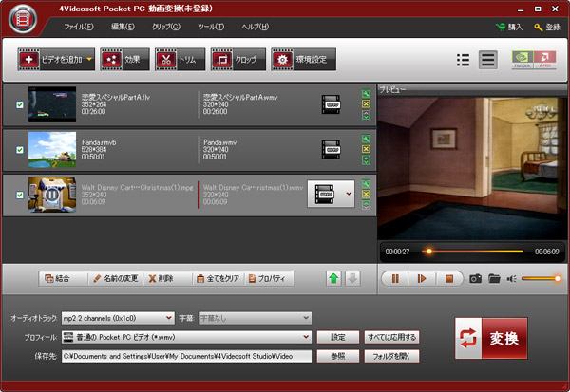Screen dimensions: 570x392
Task: Select the 恋愛スペシャルPartA.flv thumbnail
Action: tap(52, 104)
